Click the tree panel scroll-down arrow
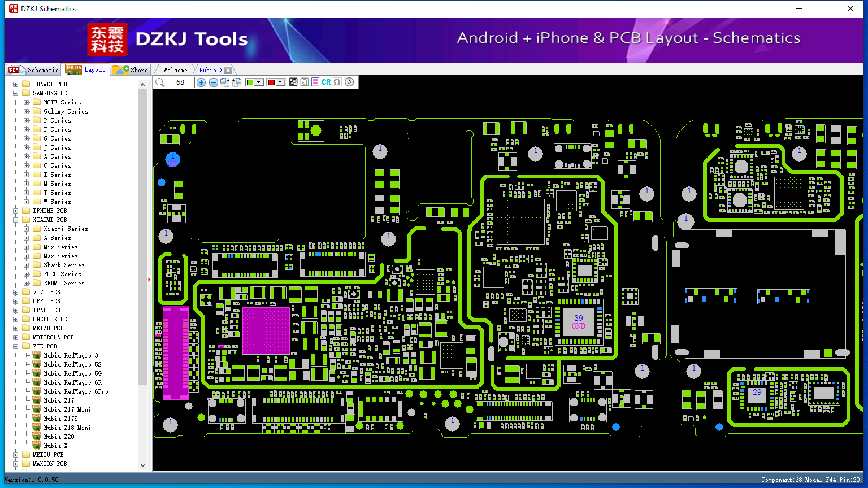 (x=142, y=465)
